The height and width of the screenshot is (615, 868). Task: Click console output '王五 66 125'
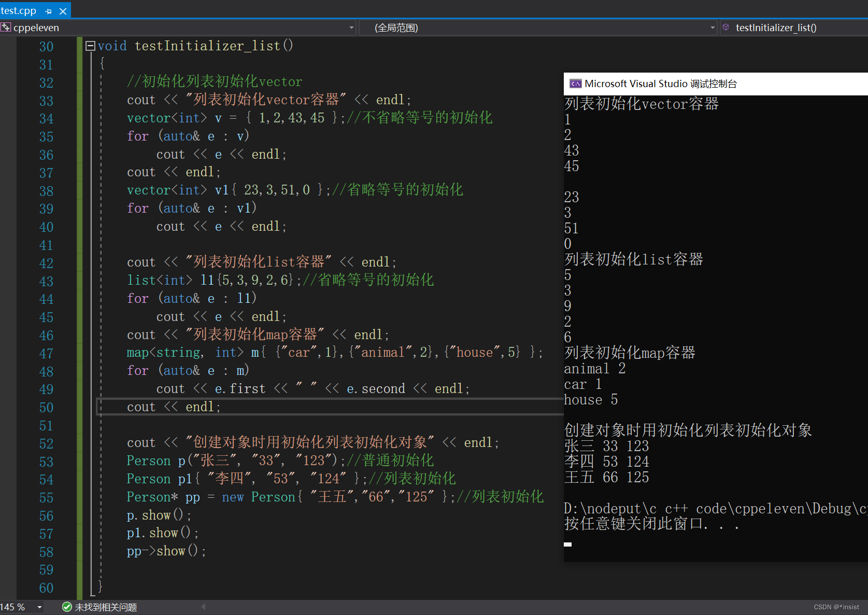606,477
